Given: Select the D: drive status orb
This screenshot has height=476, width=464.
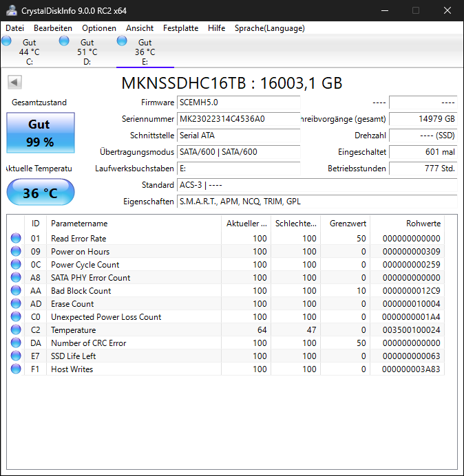Looking at the screenshot, I should (x=64, y=41).
